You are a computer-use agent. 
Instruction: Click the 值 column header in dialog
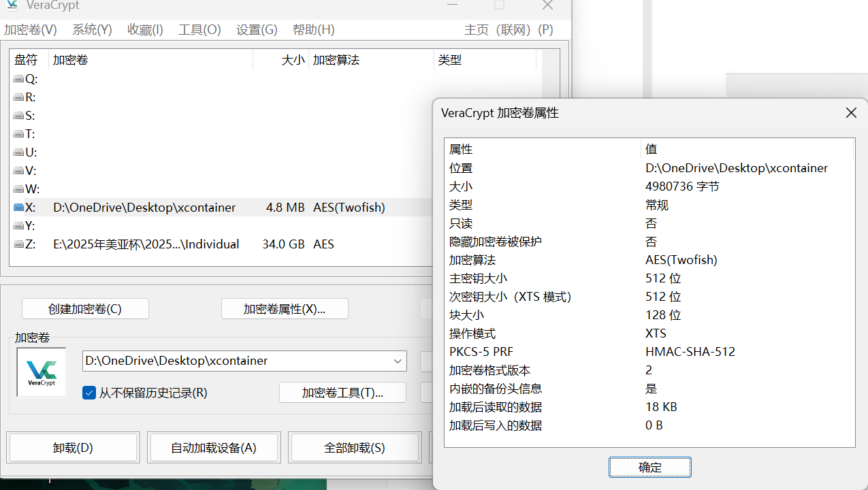[x=748, y=149]
